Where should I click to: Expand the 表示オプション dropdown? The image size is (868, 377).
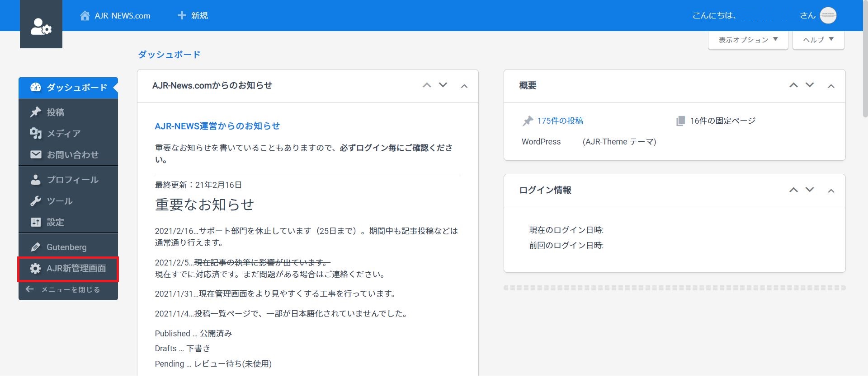748,40
